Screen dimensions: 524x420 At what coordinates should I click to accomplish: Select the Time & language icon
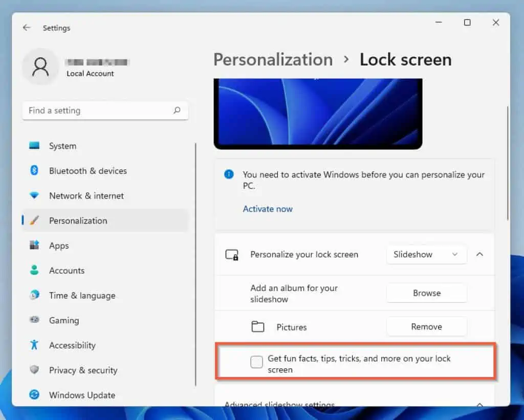pos(34,295)
